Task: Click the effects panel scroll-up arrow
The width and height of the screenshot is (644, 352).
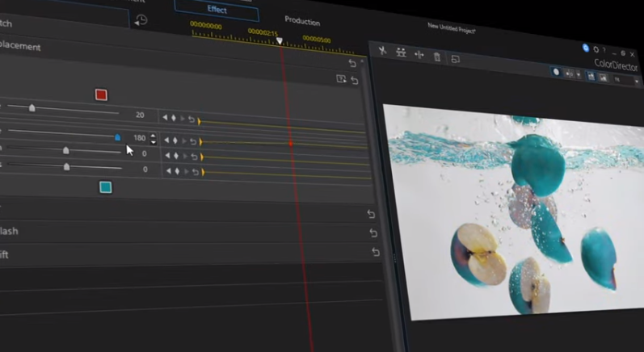Action: pyautogui.click(x=362, y=61)
